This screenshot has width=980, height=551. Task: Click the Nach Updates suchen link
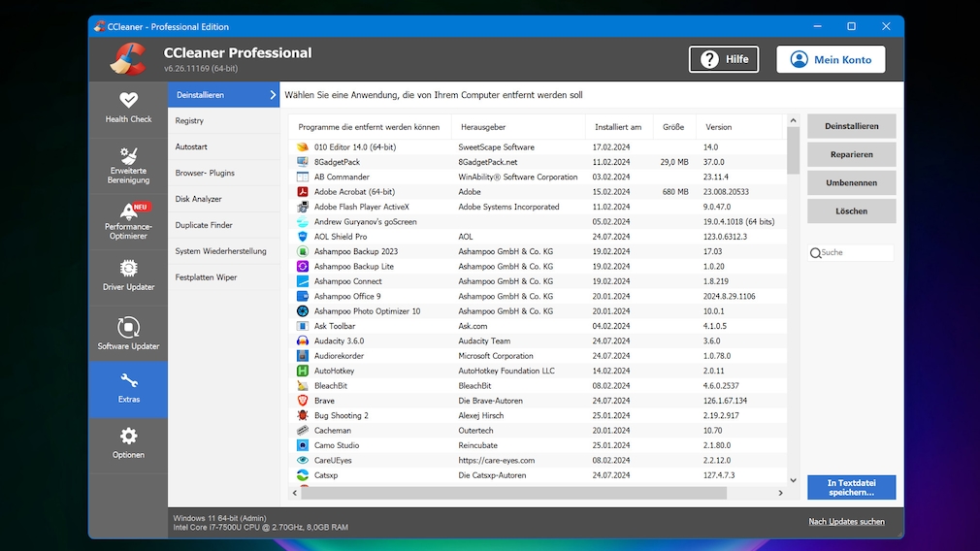[x=846, y=522]
